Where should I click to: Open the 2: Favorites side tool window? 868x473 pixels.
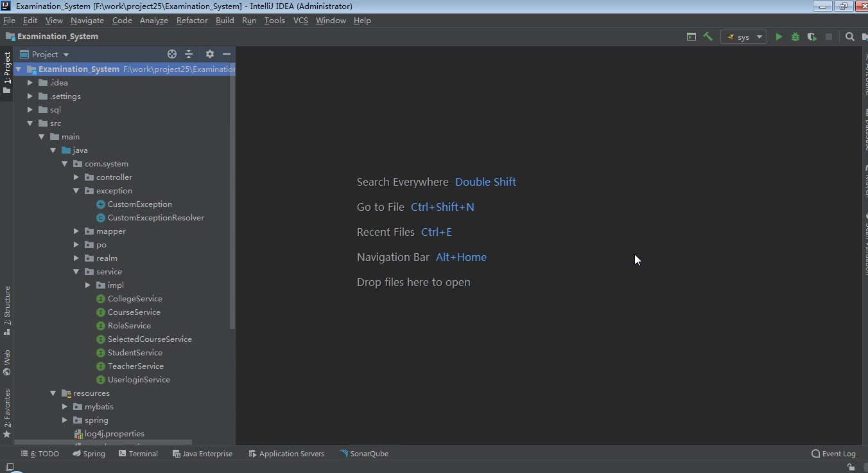pos(7,413)
